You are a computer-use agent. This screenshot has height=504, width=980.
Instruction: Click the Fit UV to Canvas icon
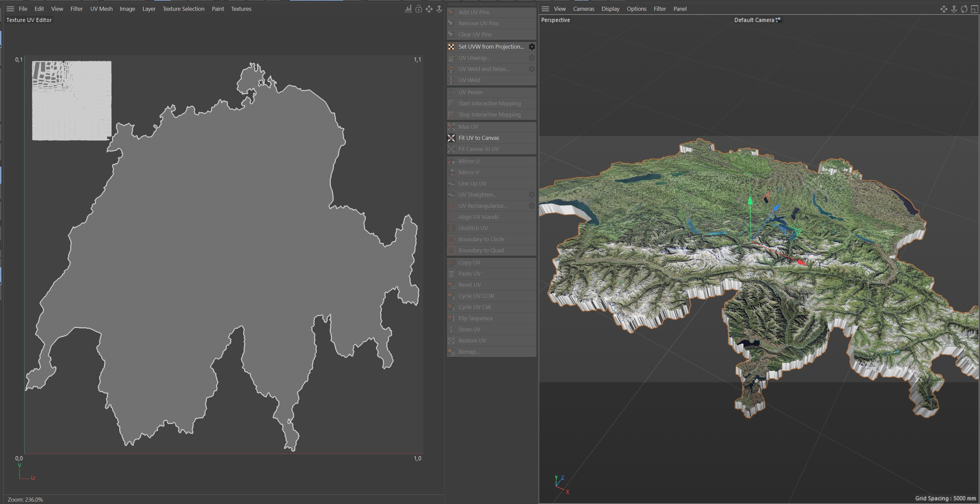point(451,138)
